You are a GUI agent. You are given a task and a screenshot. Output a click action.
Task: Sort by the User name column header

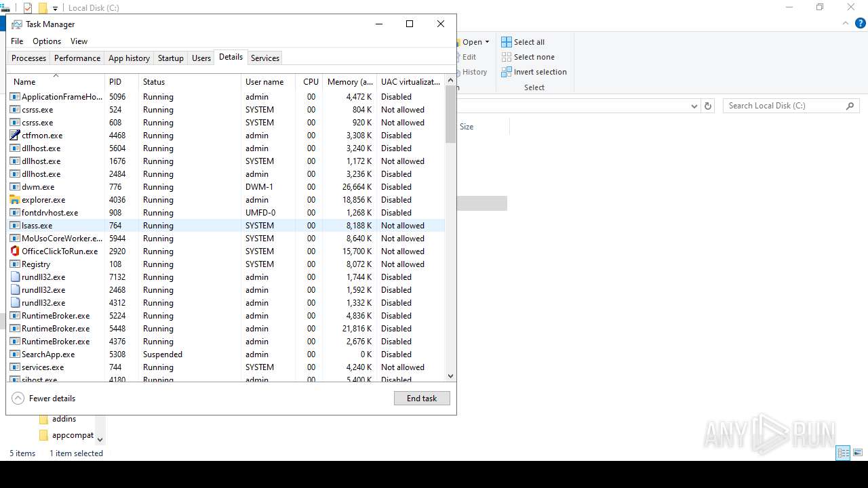tap(269, 82)
